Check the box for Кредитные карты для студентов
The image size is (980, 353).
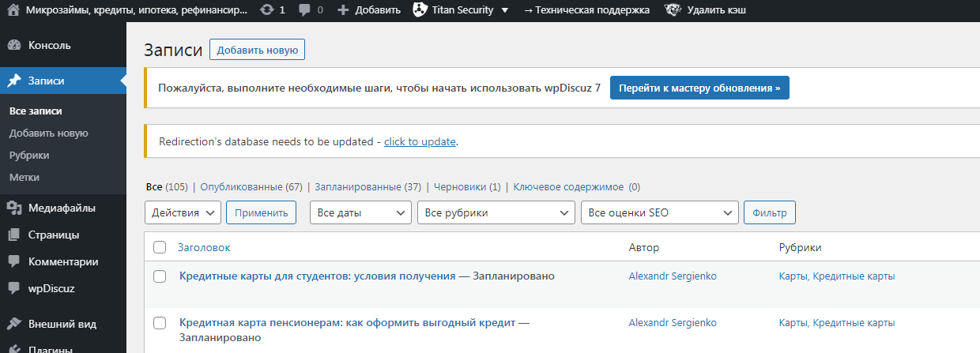coord(160,276)
